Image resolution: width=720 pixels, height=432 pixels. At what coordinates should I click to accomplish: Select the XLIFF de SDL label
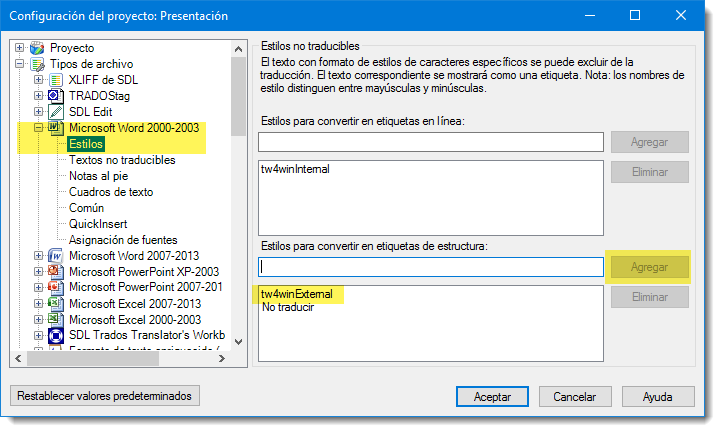click(x=103, y=80)
